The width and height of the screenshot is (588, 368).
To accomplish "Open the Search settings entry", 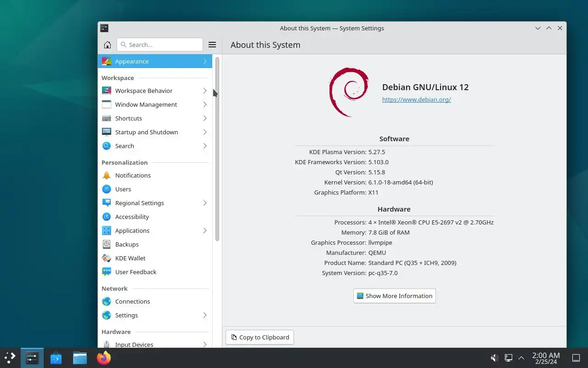I will coord(155,146).
